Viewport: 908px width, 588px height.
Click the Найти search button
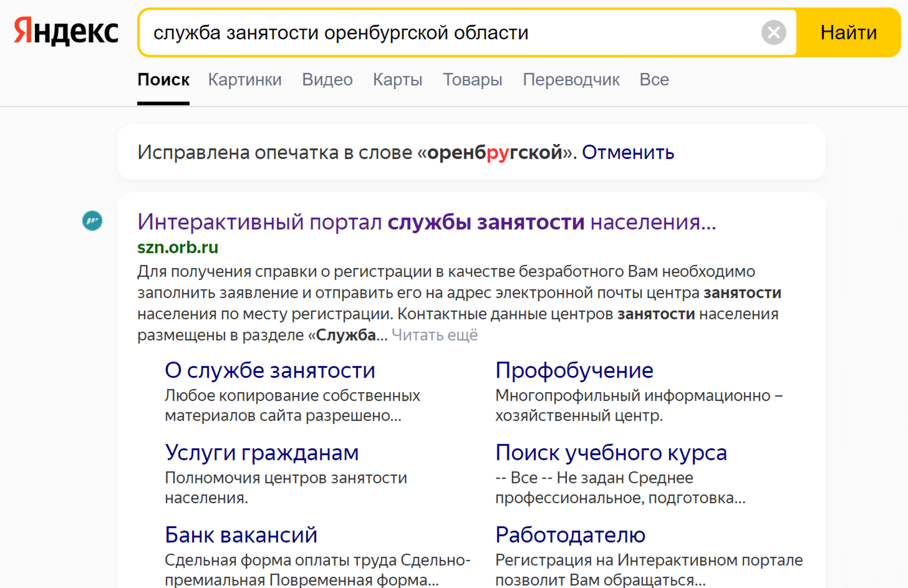[848, 32]
